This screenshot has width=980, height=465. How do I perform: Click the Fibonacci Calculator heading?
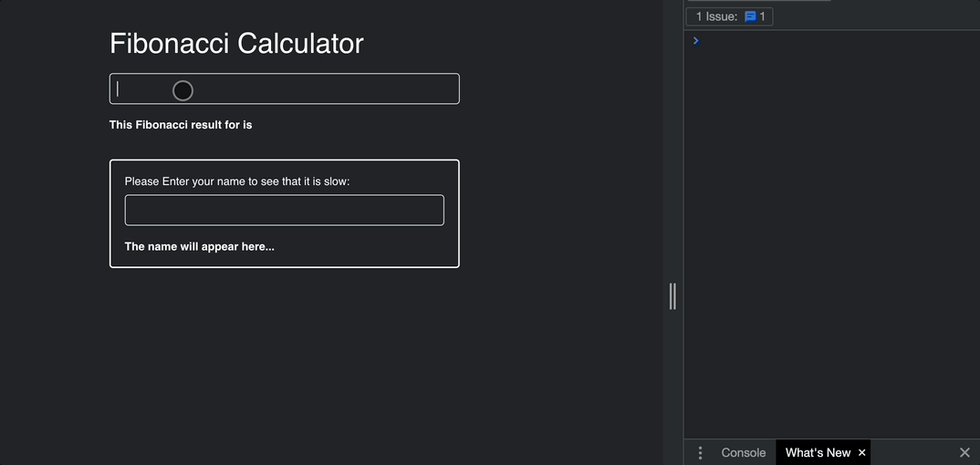click(236, 44)
